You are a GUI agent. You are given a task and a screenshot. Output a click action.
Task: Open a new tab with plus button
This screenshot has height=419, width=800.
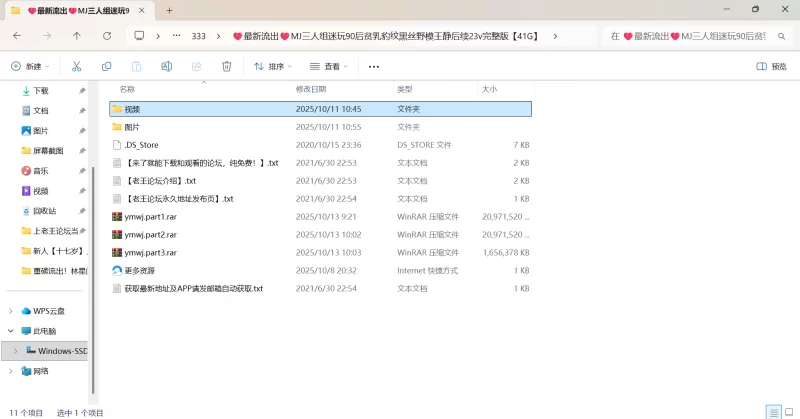pos(168,10)
